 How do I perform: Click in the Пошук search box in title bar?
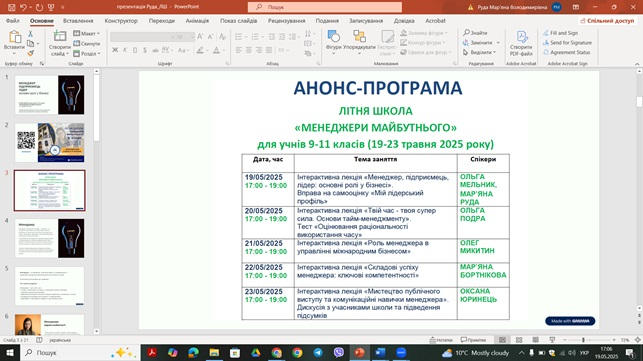tap(325, 7)
